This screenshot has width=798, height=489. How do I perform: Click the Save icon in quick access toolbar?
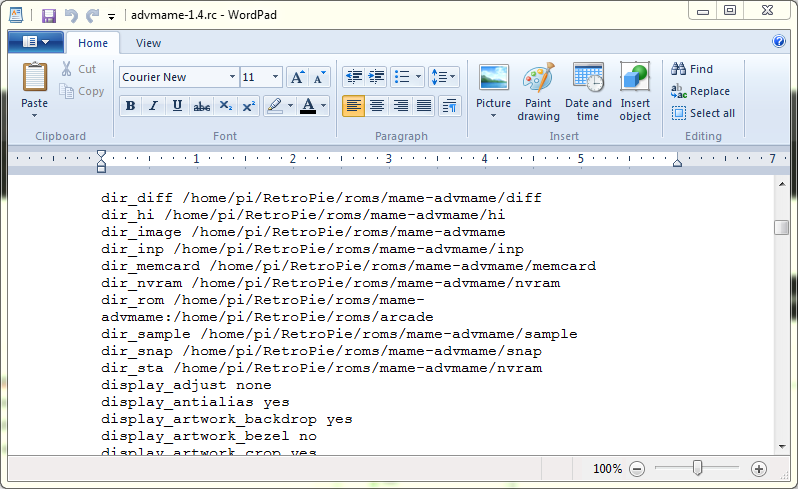point(48,15)
